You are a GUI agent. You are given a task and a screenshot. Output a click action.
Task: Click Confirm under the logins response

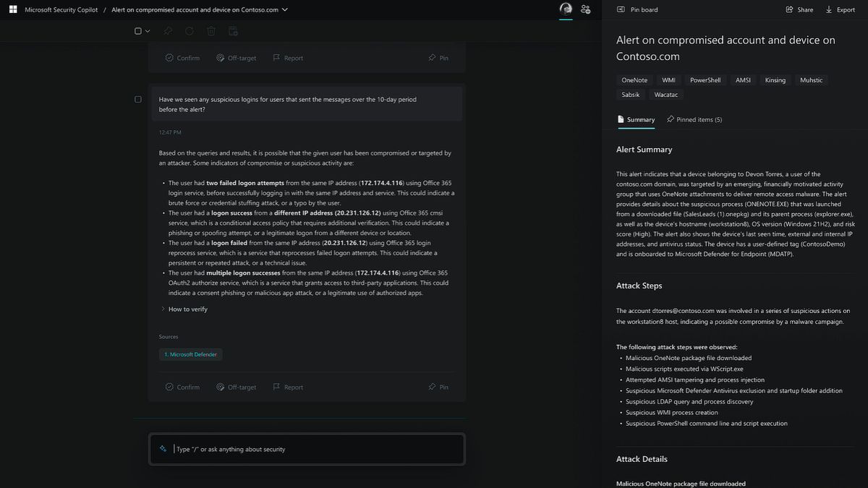coord(182,387)
